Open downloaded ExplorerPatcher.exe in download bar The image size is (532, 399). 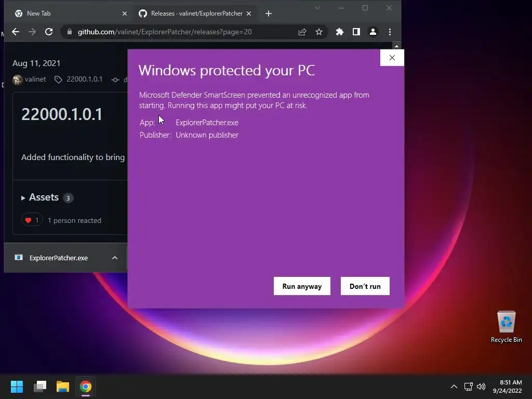pos(58,258)
